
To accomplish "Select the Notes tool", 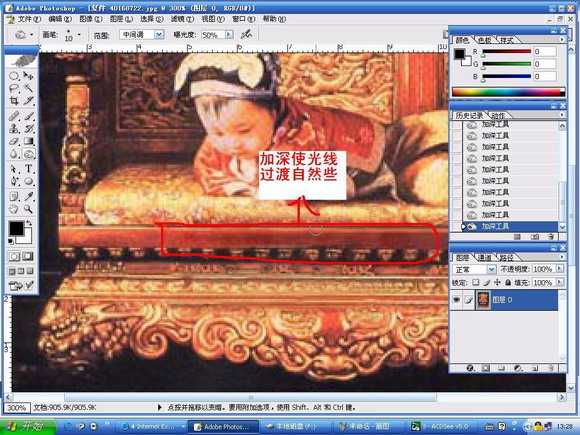I will [x=14, y=196].
